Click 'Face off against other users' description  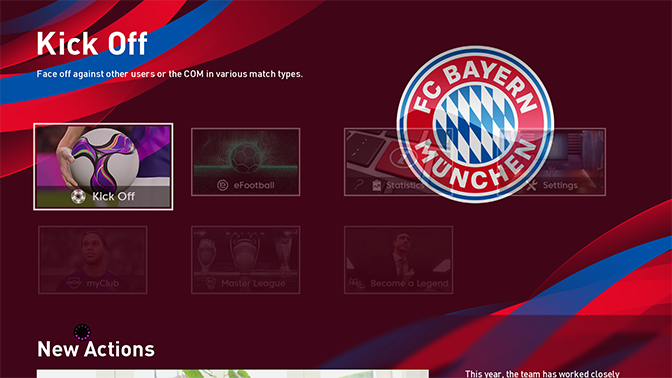[x=170, y=74]
